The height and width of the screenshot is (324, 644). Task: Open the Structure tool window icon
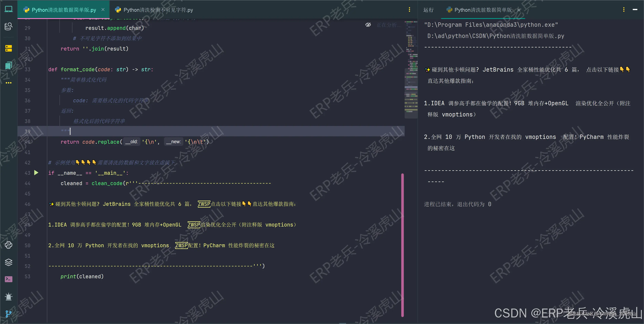8,48
